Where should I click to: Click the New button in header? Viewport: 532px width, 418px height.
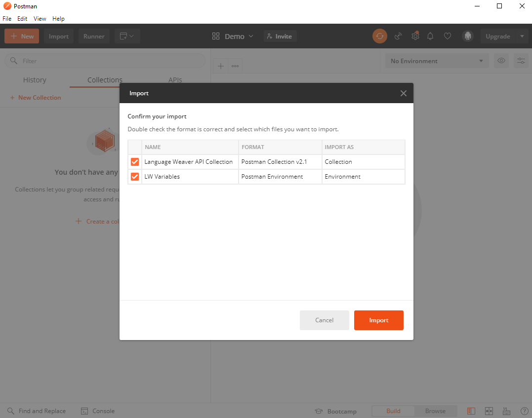(22, 36)
